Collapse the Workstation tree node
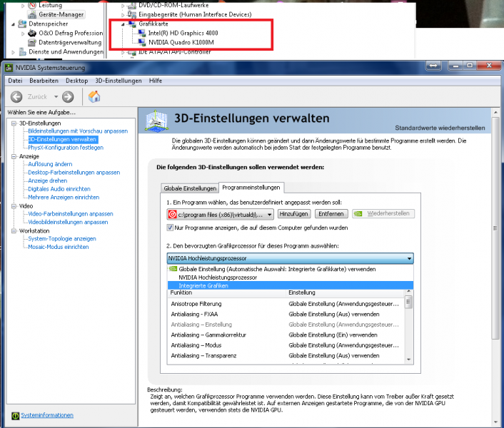 click(x=14, y=231)
